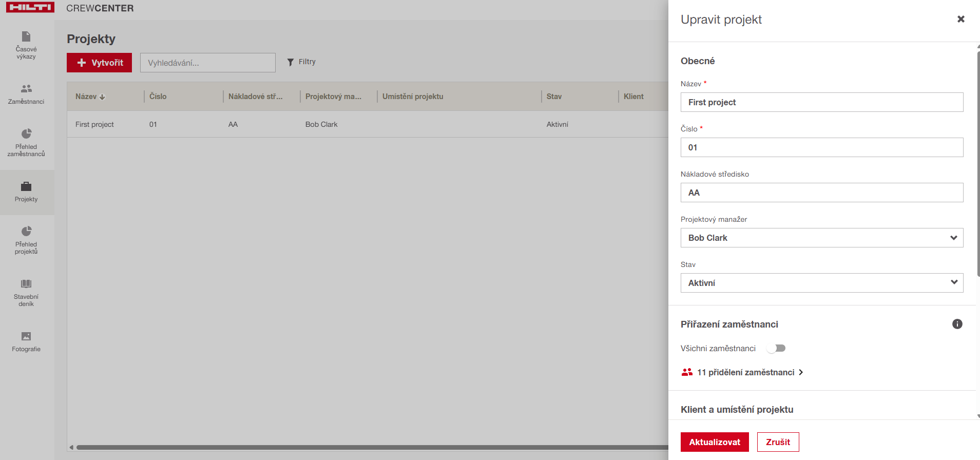980x460 pixels.
Task: Click the Filtry funnel icon
Action: coord(291,62)
